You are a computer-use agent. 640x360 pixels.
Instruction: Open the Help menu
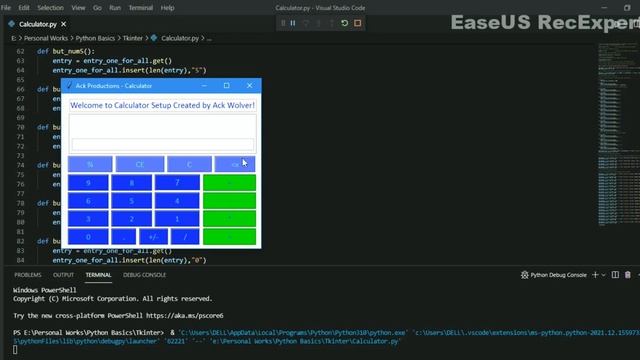167,8
